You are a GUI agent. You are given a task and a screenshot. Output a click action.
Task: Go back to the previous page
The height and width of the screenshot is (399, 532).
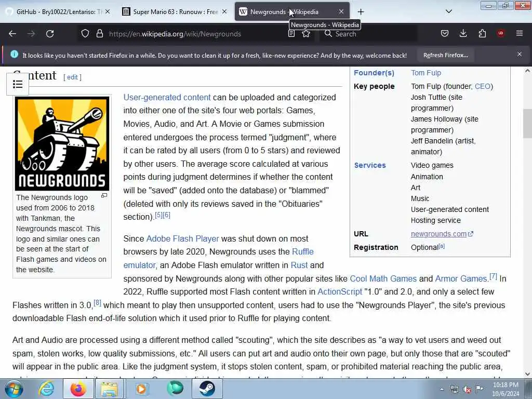[x=12, y=34]
